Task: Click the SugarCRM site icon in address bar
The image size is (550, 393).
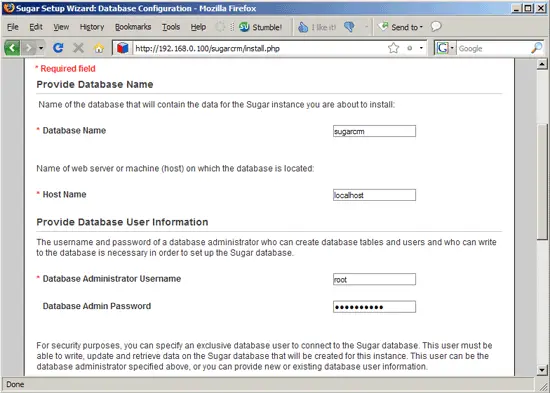Action: click(x=122, y=48)
